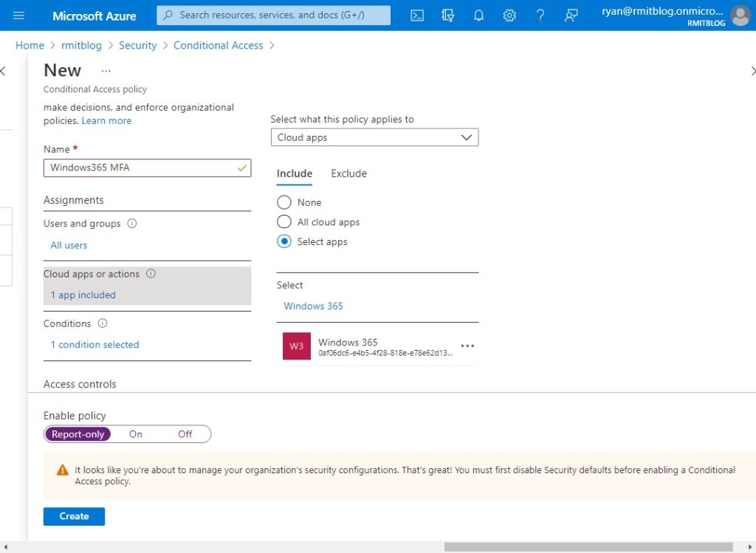Open the Help question mark icon
This screenshot has width=756, height=553.
(x=540, y=16)
